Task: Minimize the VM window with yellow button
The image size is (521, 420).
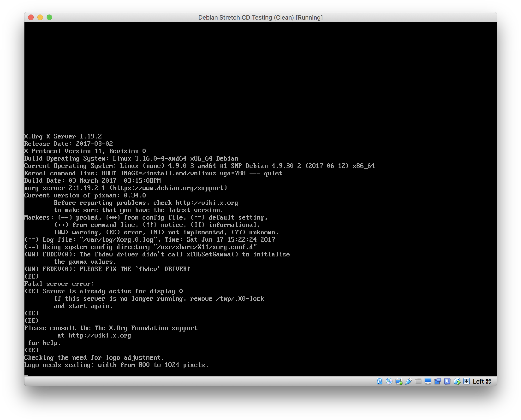Action: [x=40, y=17]
